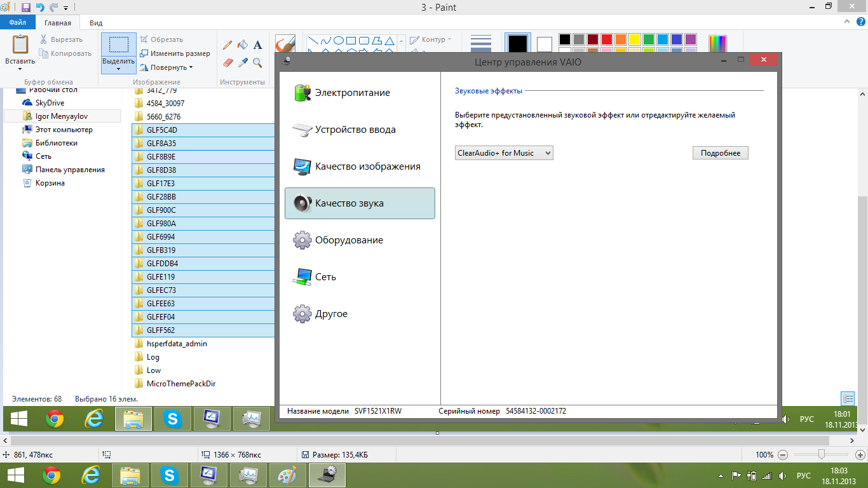868x488 pixels.
Task: Click the zoom slider in Paint status bar
Action: point(822,454)
